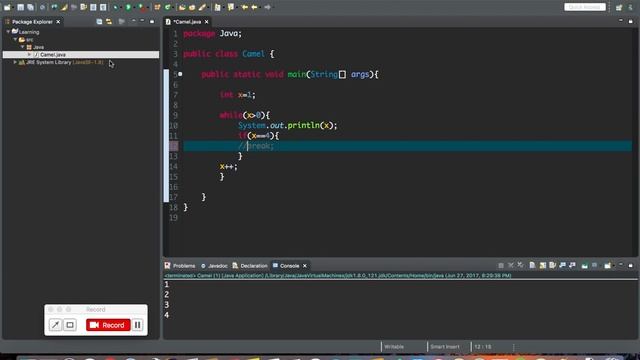Viewport: 640px width, 360px height.
Task: Toggle Scroll Lock in the Console
Action: [542, 266]
